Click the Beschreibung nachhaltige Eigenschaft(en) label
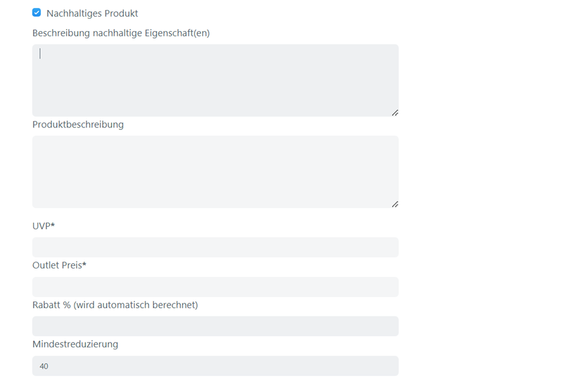 [x=121, y=33]
